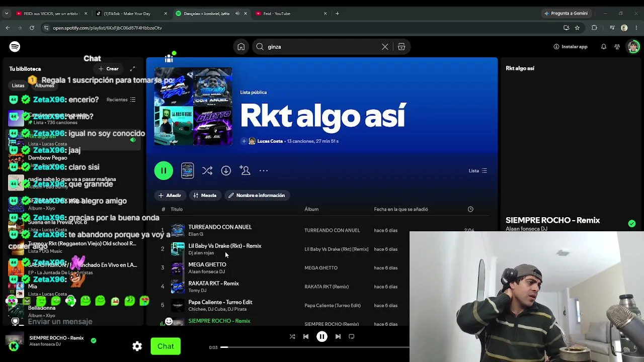Viewport: 644px width, 362px height.
Task: Open the Browse icon beside search
Action: (x=401, y=47)
